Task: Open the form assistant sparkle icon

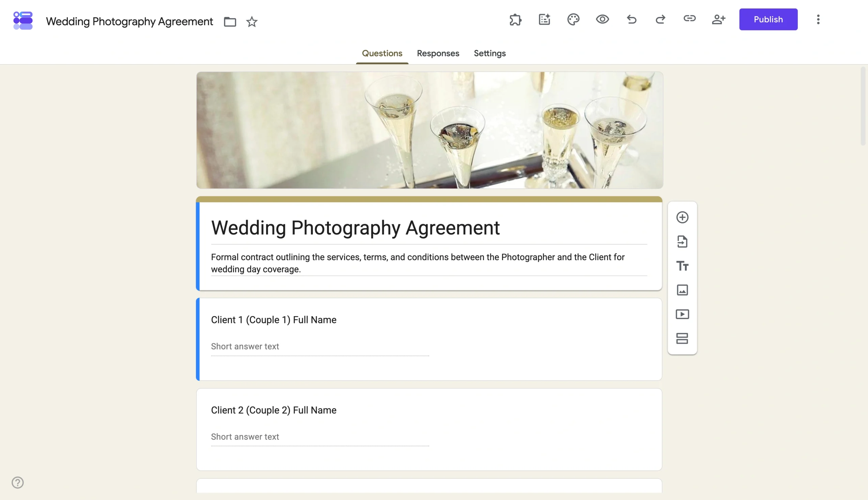Action: click(x=544, y=20)
